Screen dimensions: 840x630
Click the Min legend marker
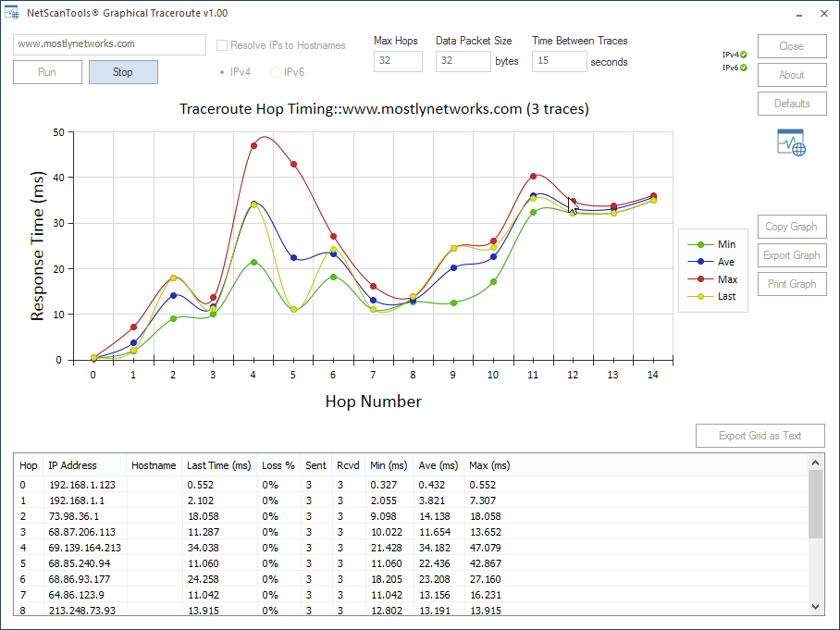700,244
